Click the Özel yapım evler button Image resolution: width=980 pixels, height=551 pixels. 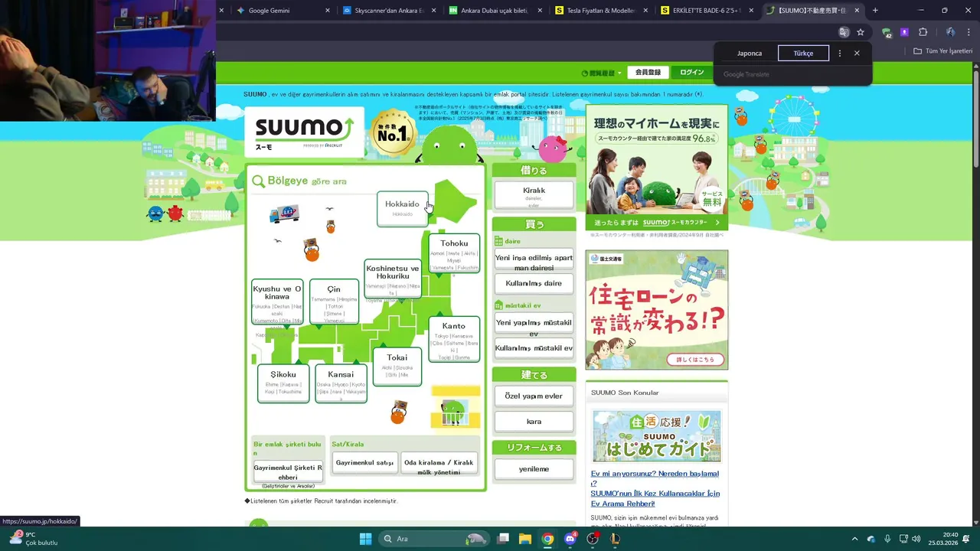[534, 396]
